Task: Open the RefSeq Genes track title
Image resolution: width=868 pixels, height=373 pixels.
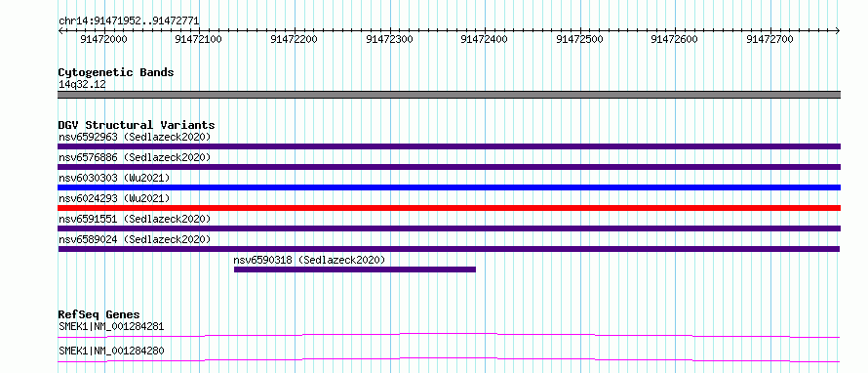Action: pyautogui.click(x=99, y=314)
